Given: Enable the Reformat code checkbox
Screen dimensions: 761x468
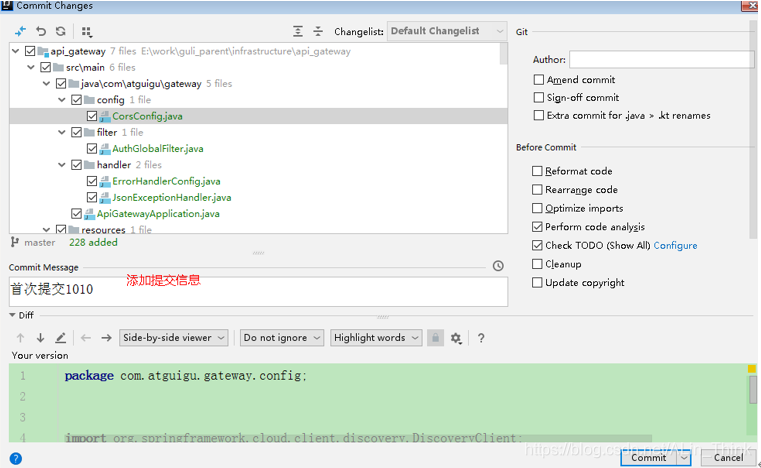Looking at the screenshot, I should point(537,171).
